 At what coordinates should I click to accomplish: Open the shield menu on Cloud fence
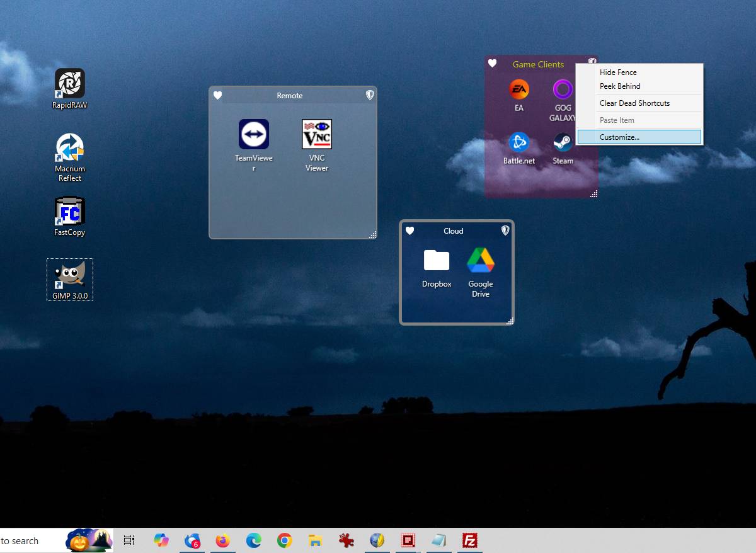[505, 231]
